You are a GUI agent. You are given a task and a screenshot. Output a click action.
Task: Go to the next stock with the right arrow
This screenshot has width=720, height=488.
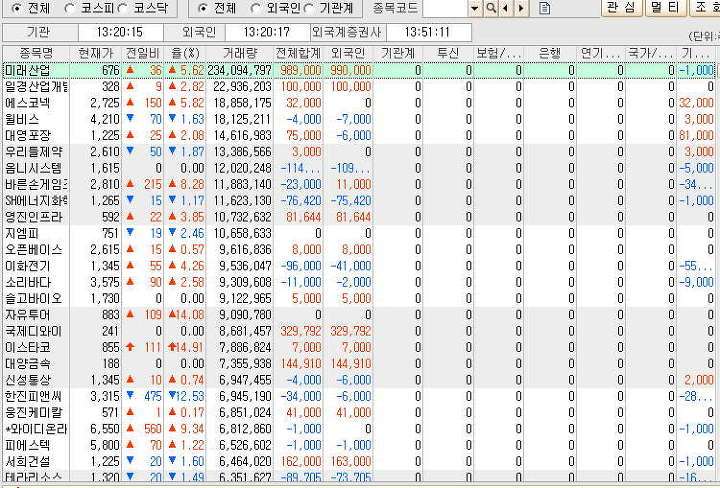tap(521, 8)
